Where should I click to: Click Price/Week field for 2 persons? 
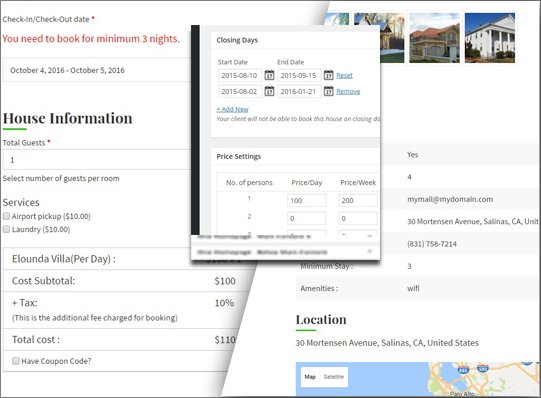pyautogui.click(x=358, y=218)
